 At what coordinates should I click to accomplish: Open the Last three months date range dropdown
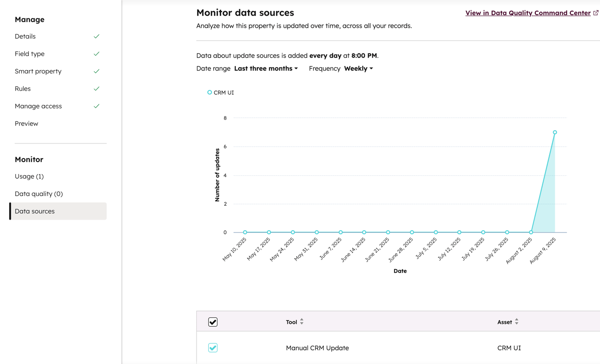point(266,69)
